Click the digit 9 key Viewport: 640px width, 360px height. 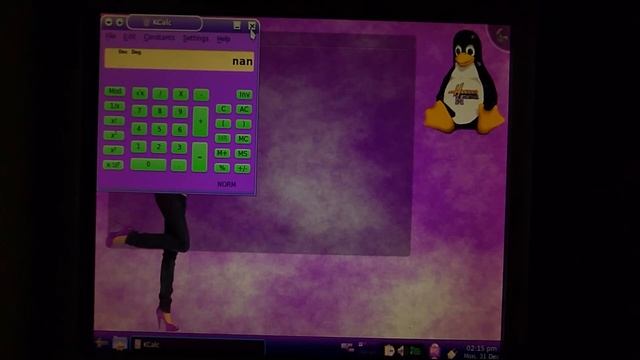click(180, 112)
